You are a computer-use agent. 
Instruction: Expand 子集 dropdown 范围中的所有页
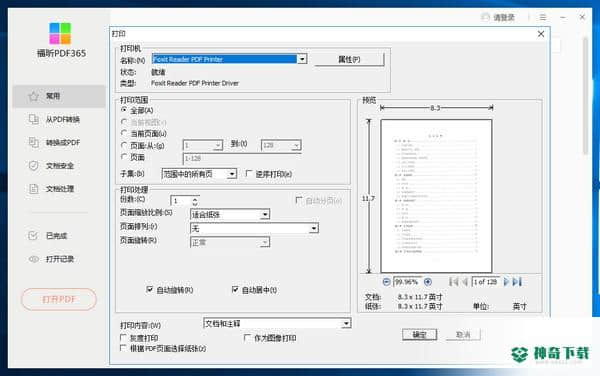[x=232, y=174]
